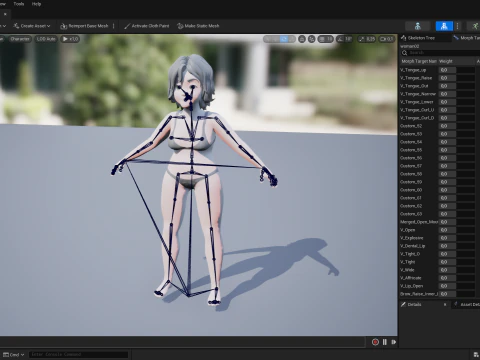Pause the viewport animation playback
Screen dimensions: 480x360
pyautogui.click(x=385, y=342)
